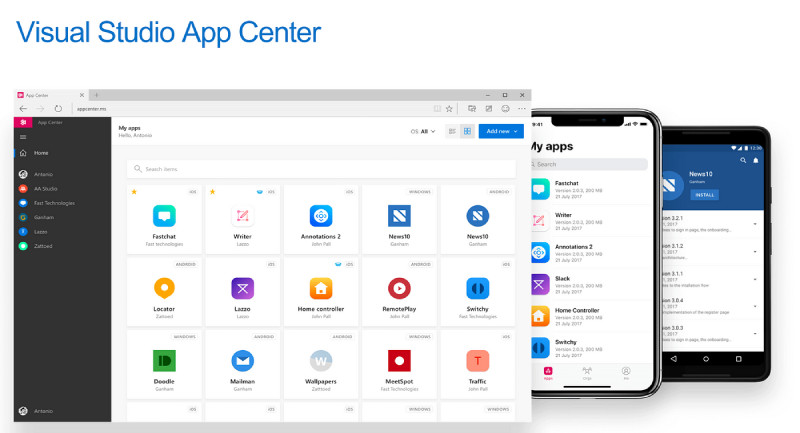Open the Writer app tile
Screen dimensions: 800x433
242,219
